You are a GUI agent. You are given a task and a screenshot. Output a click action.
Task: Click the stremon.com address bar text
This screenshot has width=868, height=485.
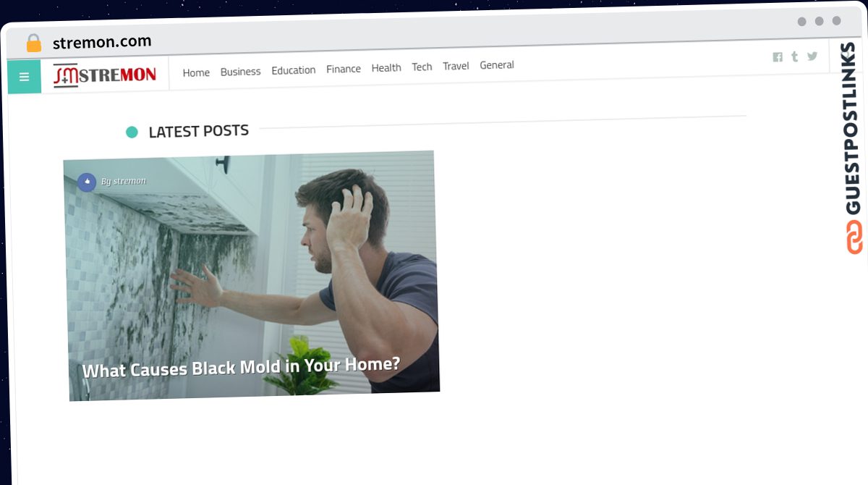(x=102, y=42)
